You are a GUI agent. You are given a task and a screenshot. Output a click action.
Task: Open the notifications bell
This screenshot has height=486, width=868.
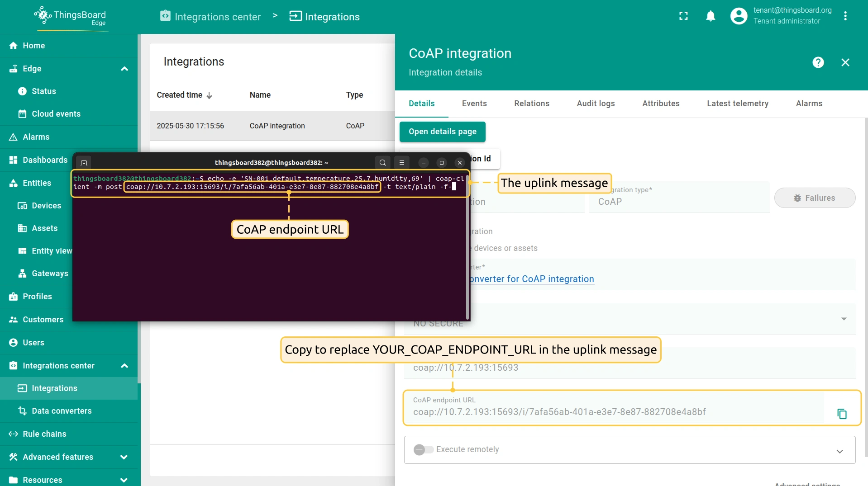pos(711,16)
